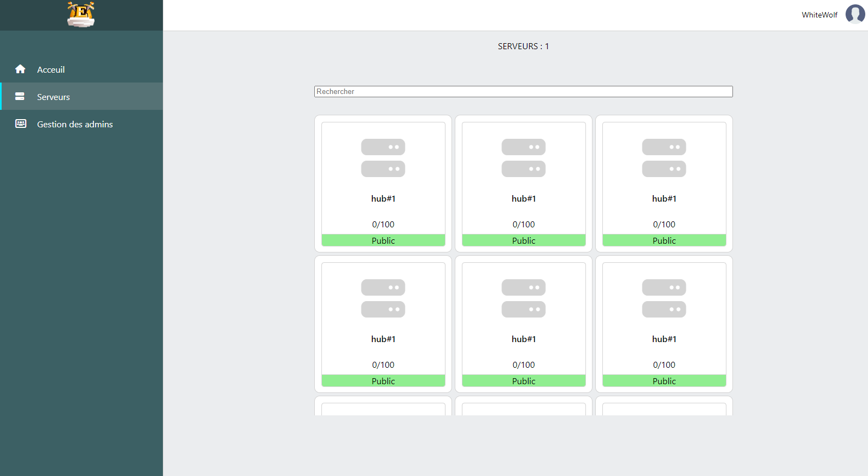Click the server icon next to Serveurs
The width and height of the screenshot is (868, 476).
(20, 97)
